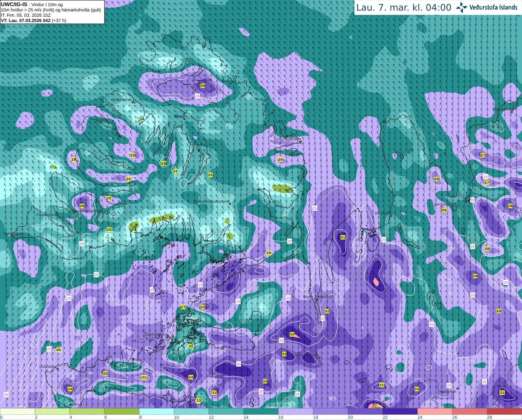
Task: Click the Blönduós station marker
Action: pos(390,216)
